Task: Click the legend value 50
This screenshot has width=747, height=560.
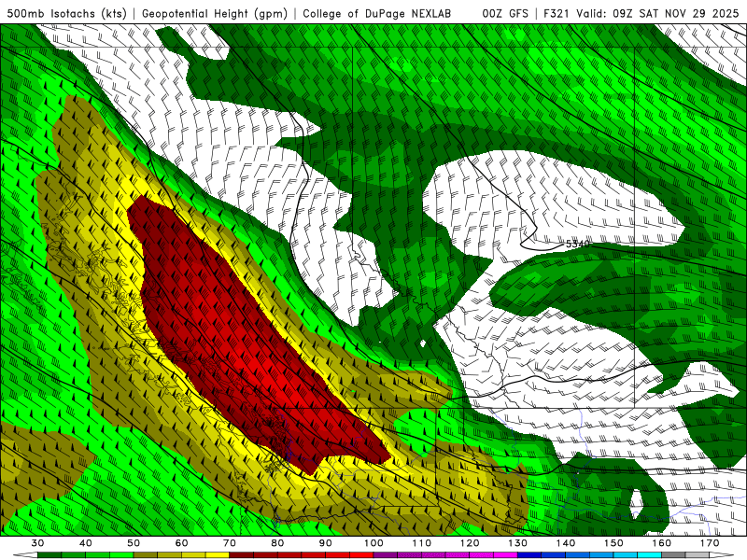Action: (134, 543)
